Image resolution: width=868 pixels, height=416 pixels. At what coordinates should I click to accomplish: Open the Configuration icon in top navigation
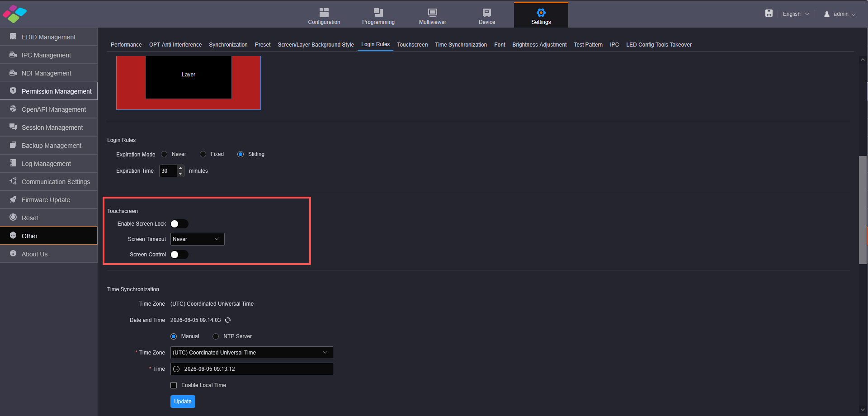coord(324,13)
